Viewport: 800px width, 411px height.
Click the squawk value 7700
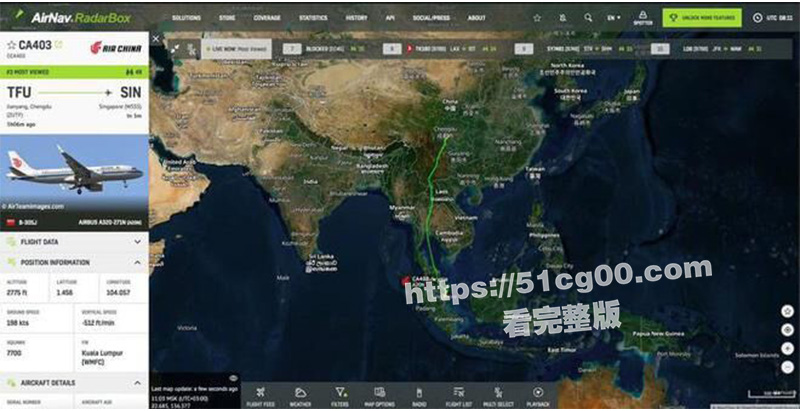pos(14,353)
